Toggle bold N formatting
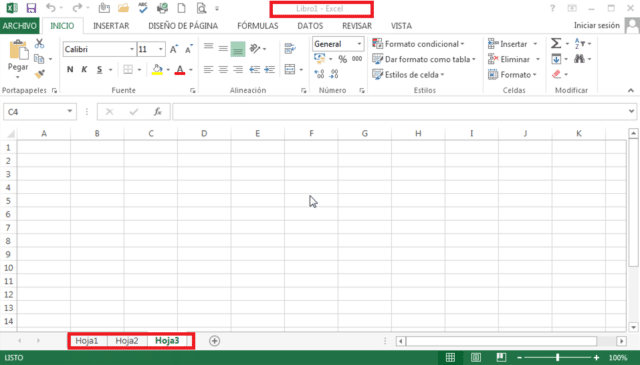The width and height of the screenshot is (640, 365). point(70,69)
